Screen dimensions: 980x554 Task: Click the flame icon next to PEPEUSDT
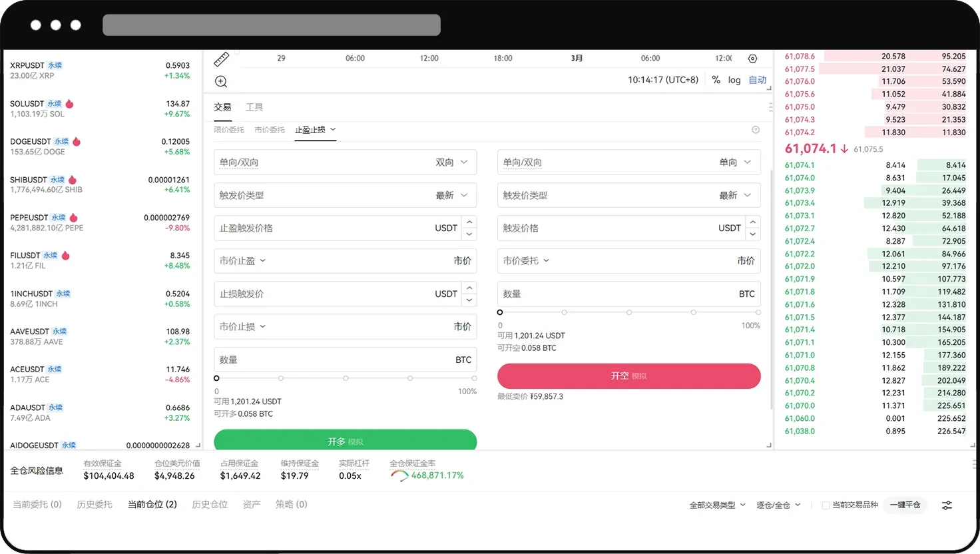73,218
